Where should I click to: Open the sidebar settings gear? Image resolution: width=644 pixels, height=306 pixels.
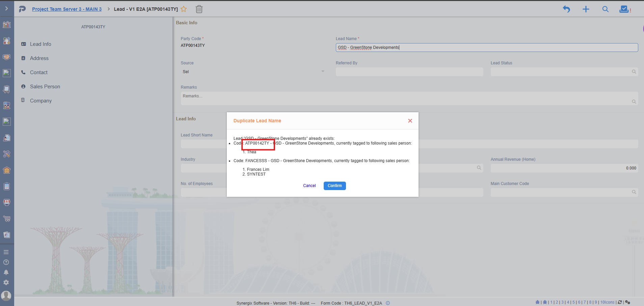pos(6,282)
